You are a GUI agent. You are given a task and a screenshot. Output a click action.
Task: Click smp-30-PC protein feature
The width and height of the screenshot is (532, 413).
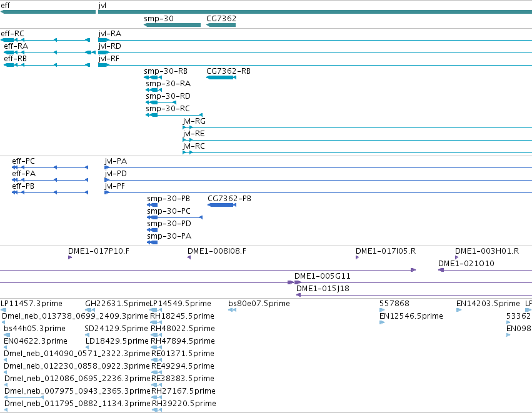[x=175, y=217]
